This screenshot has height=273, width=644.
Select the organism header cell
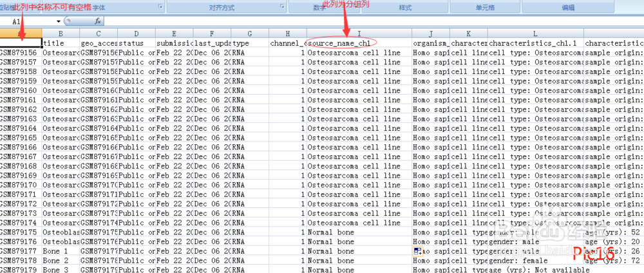point(431,43)
